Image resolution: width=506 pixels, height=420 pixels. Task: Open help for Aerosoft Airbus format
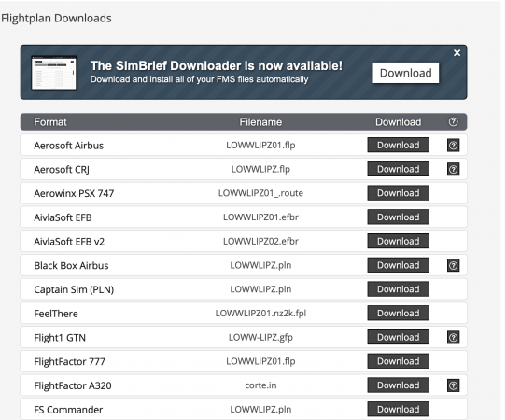[x=453, y=146]
